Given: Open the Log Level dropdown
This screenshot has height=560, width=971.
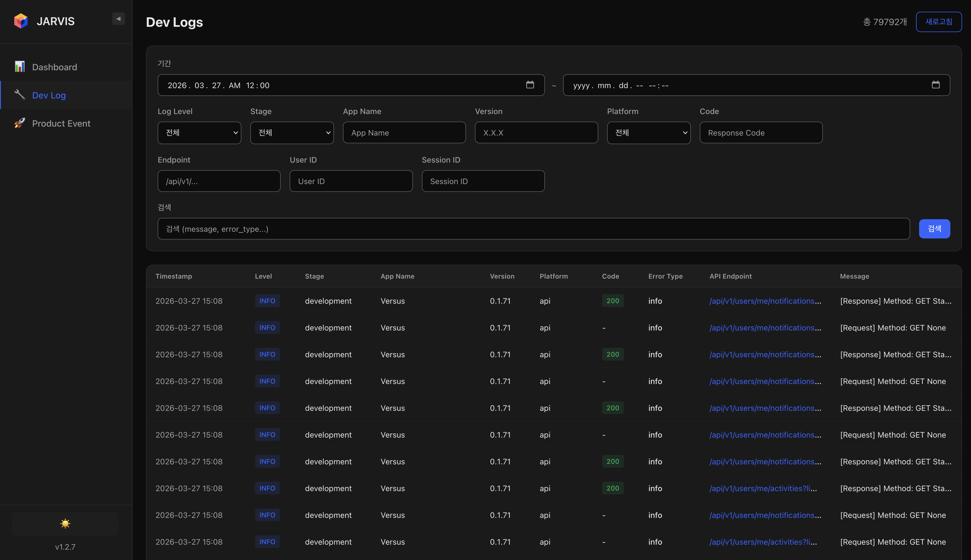Looking at the screenshot, I should click(199, 132).
